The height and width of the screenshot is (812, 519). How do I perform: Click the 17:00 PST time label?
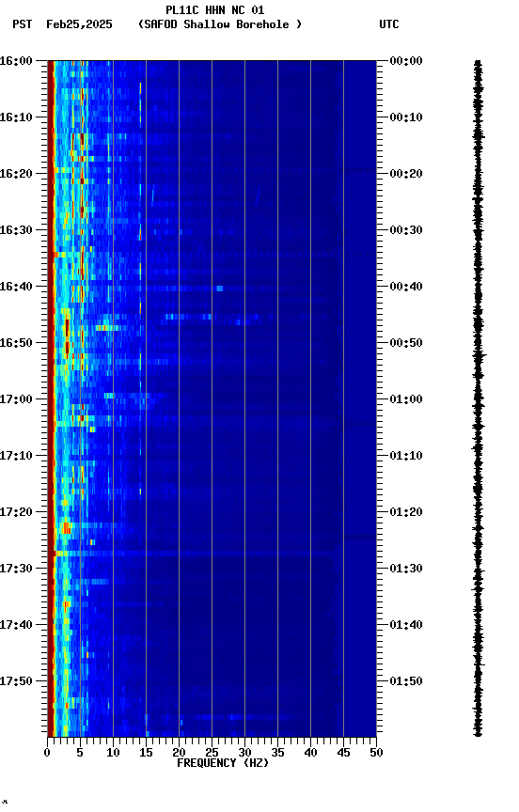coord(16,399)
